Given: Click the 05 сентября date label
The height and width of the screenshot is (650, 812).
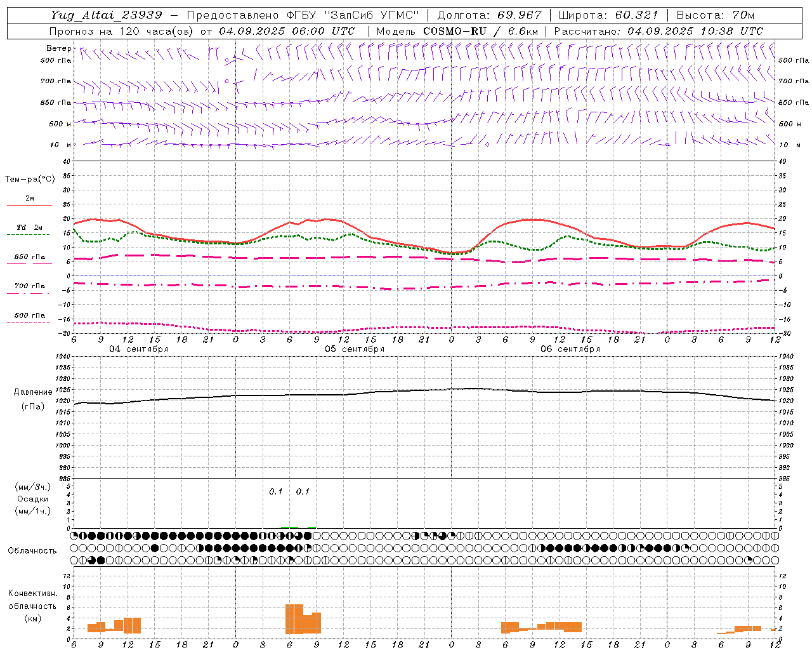Looking at the screenshot, I should [355, 349].
